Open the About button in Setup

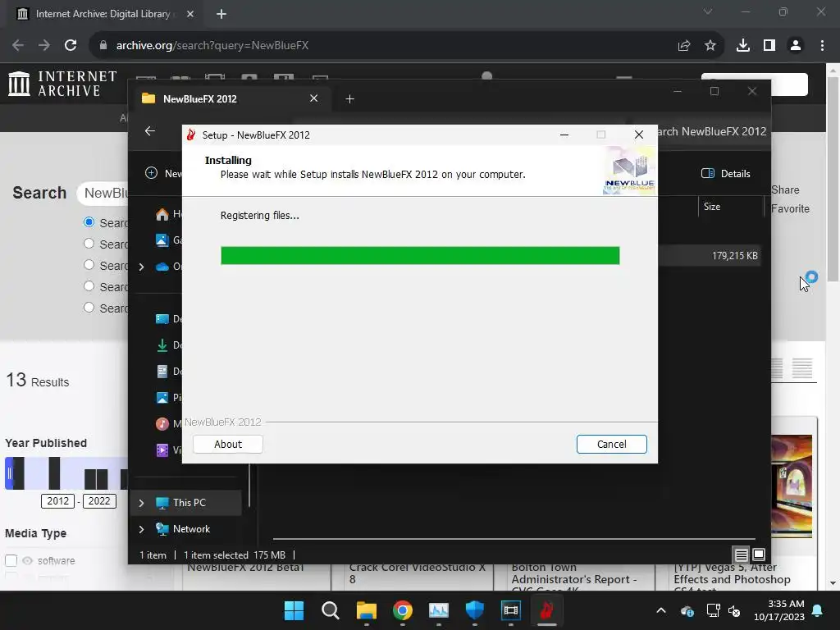[x=228, y=444]
